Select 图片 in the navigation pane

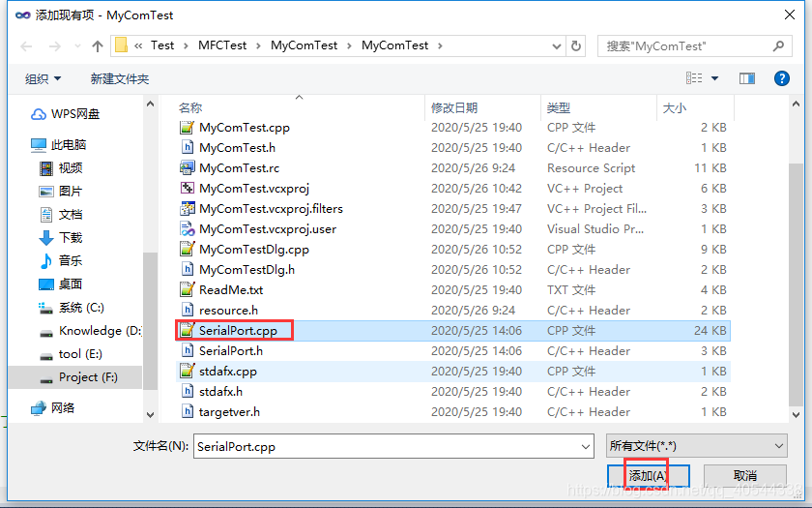click(x=71, y=192)
